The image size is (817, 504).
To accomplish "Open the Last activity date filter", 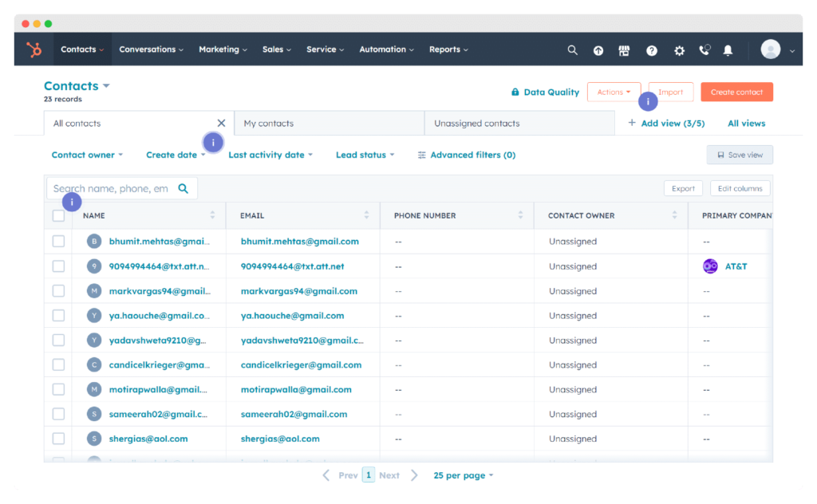I will point(270,156).
